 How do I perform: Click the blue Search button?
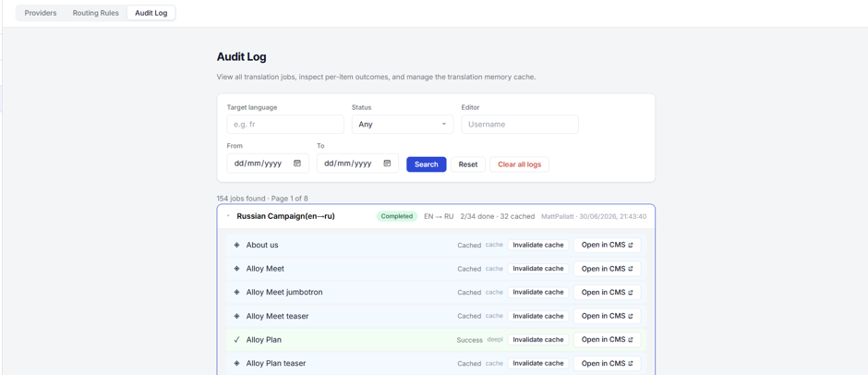point(427,164)
